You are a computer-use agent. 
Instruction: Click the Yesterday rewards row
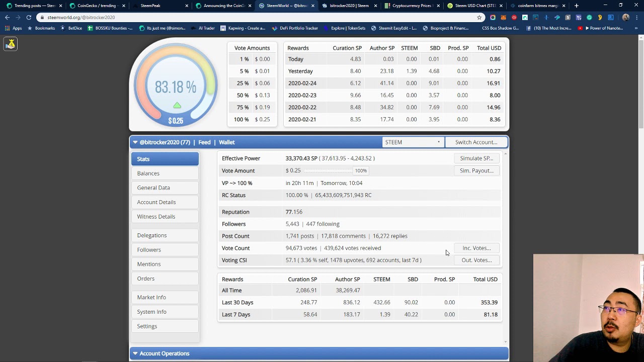(x=394, y=71)
